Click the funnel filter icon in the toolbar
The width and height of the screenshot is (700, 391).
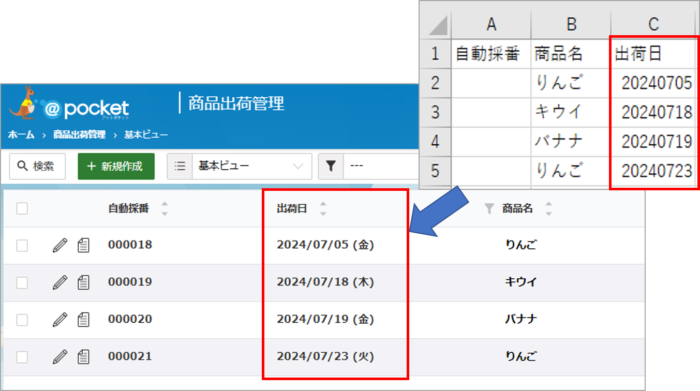point(331,166)
